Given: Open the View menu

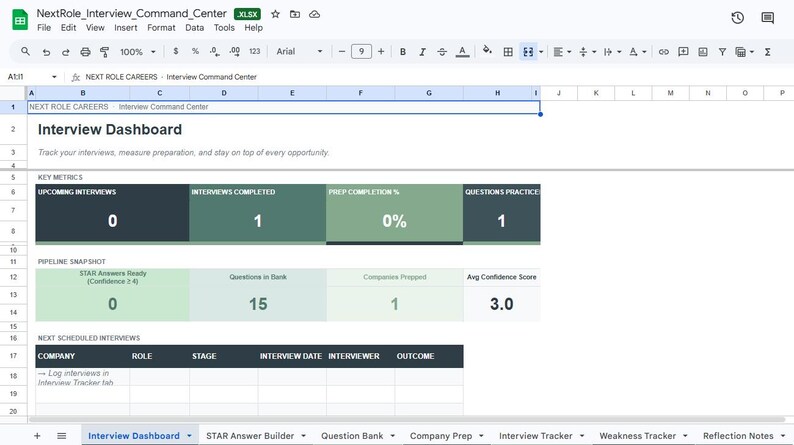Looking at the screenshot, I should coord(95,28).
